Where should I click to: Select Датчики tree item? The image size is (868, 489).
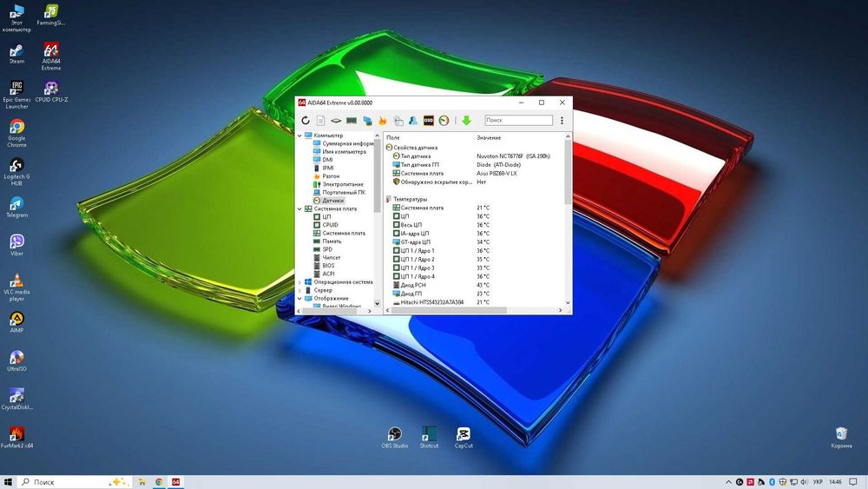coord(328,201)
